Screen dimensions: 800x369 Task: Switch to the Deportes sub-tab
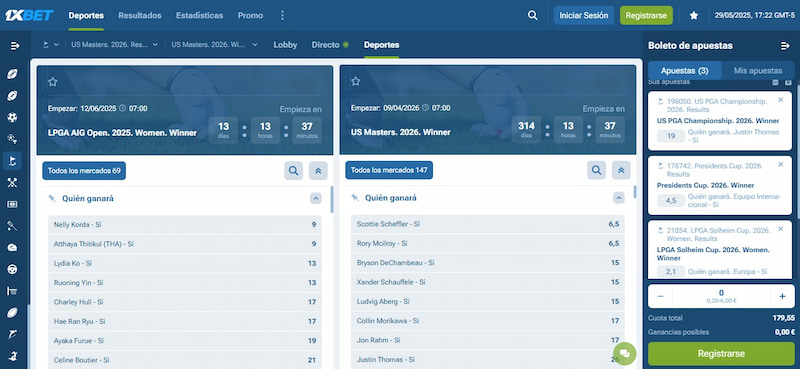coord(382,45)
